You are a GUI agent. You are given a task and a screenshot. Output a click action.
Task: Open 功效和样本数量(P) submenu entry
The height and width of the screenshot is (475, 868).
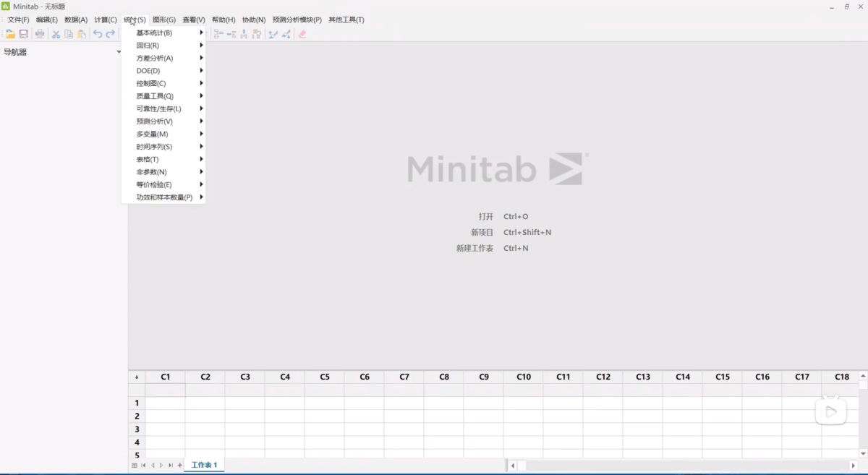[163, 197]
